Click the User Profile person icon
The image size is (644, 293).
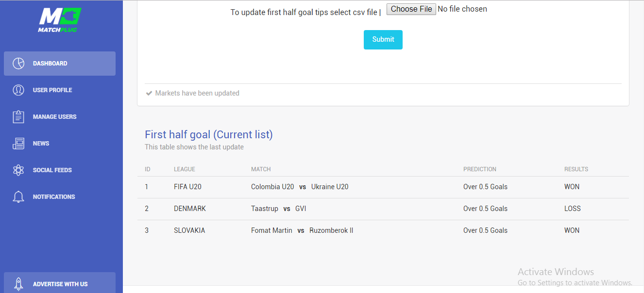[18, 90]
